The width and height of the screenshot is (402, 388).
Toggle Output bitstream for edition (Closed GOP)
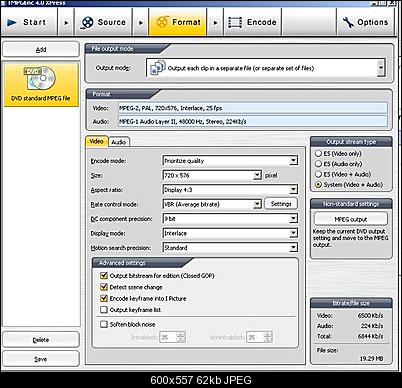click(104, 276)
